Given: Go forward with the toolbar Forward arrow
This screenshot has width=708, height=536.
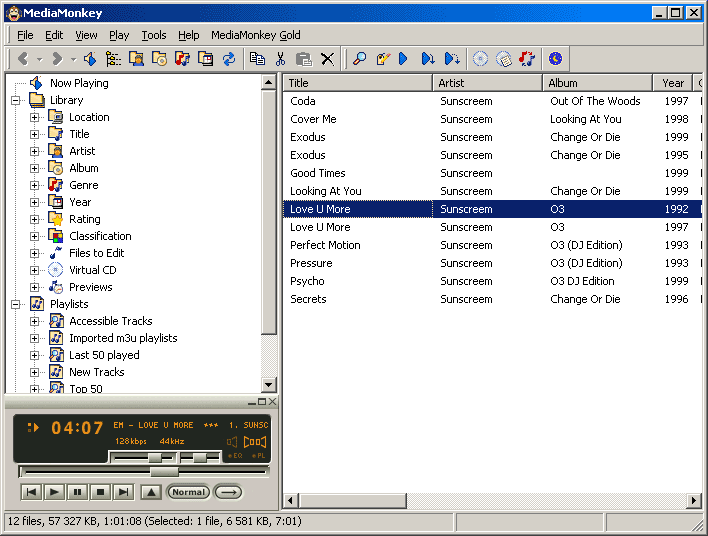Looking at the screenshot, I should (x=57, y=59).
